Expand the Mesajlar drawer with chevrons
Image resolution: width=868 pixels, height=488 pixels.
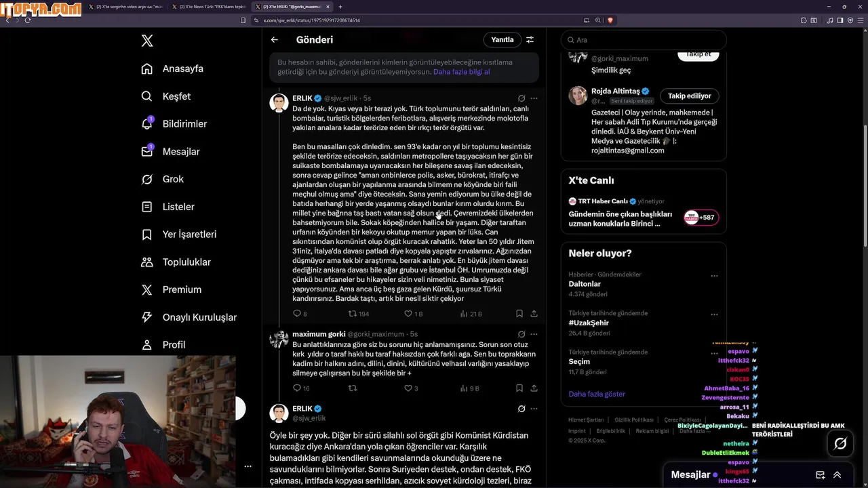click(x=837, y=475)
